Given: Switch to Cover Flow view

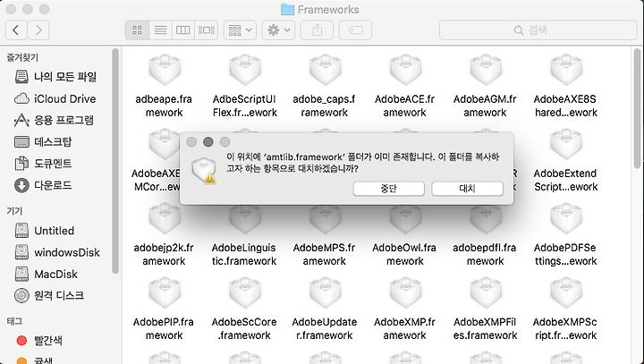Looking at the screenshot, I should [x=207, y=30].
